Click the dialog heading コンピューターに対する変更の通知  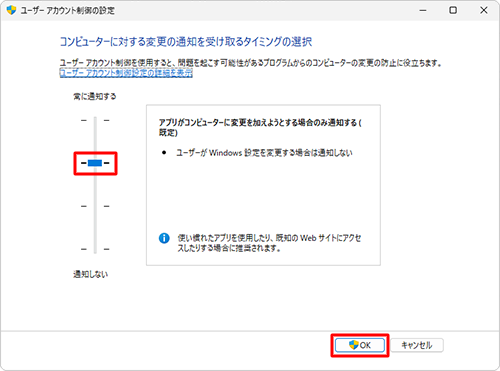pyautogui.click(x=186, y=42)
